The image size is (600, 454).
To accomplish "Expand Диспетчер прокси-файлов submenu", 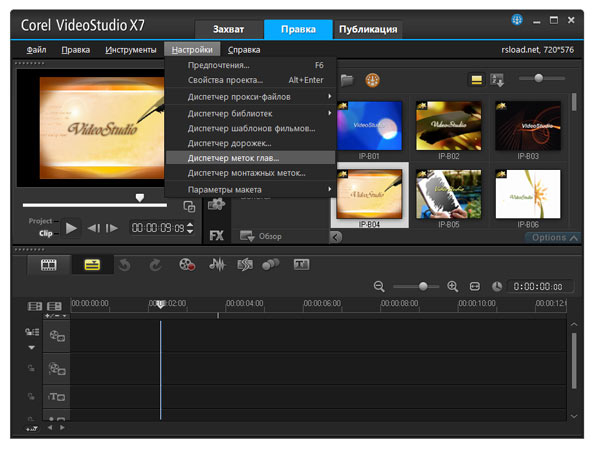I will 250,97.
